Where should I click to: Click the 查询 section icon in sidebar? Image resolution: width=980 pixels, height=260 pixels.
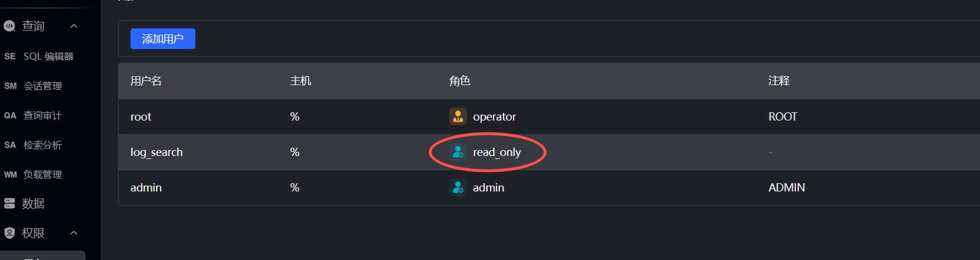pyautogui.click(x=9, y=26)
